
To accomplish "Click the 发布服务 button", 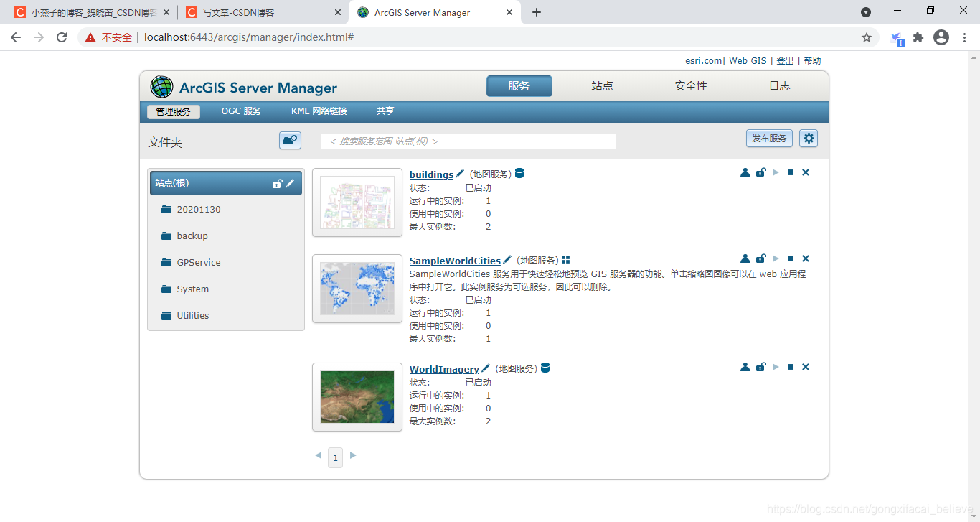I will (769, 139).
